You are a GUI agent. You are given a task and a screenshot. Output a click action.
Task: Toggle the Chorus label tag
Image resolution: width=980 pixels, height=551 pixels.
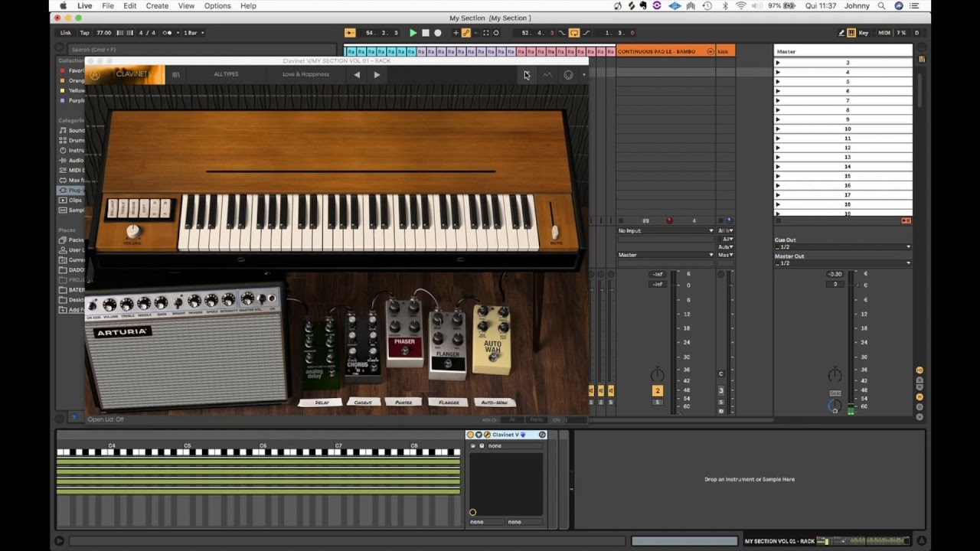click(363, 403)
